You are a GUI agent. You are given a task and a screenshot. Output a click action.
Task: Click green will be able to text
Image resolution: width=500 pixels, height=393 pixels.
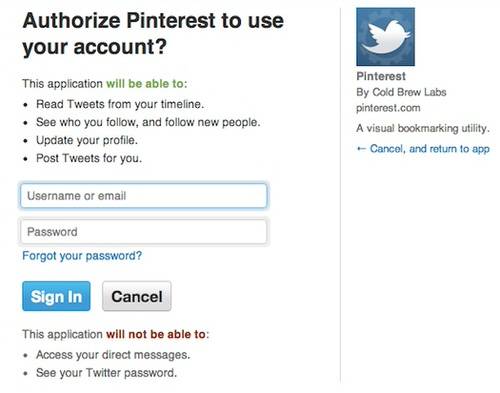coord(145,83)
